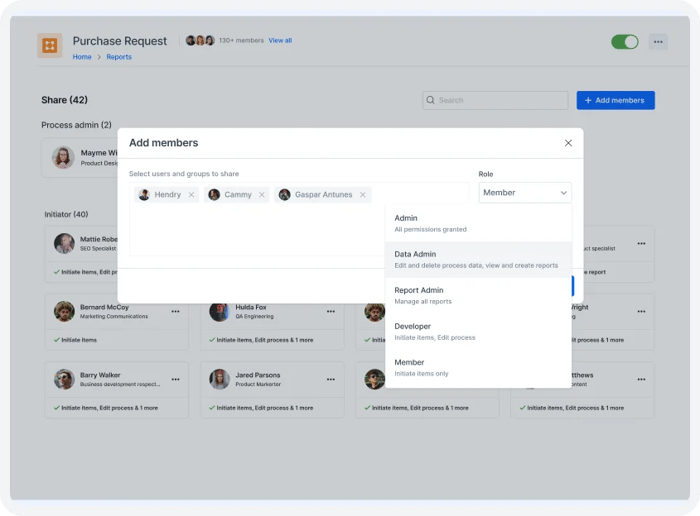Open the product specialist card's three-dots menu
Image resolution: width=700 pixels, height=516 pixels.
(642, 244)
